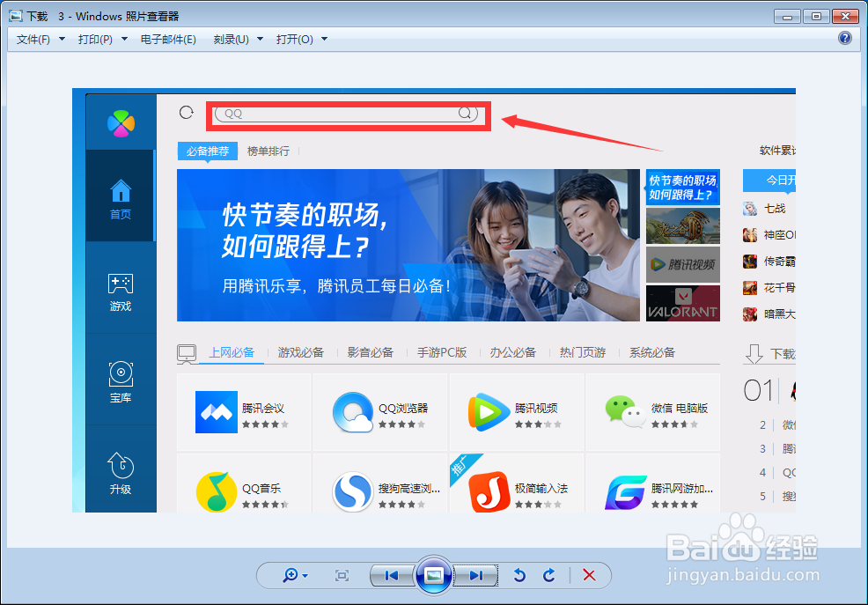Screen dimensions: 868x605
Task: Click the 快节奏的职场 main banner
Action: pyautogui.click(x=408, y=245)
